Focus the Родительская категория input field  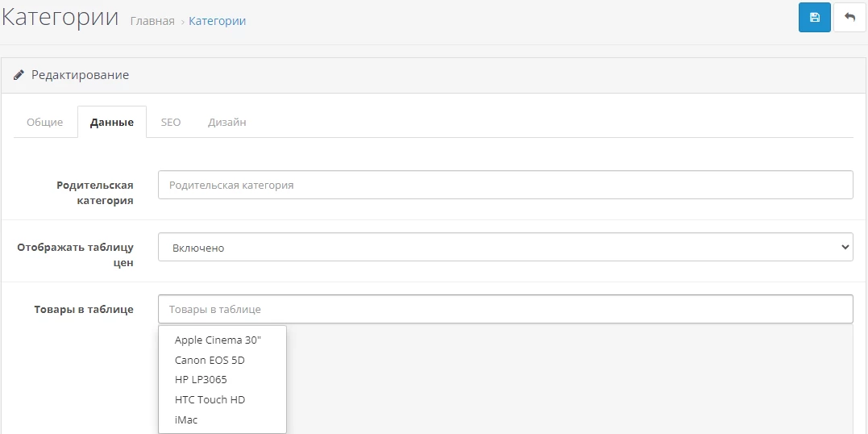(x=505, y=185)
